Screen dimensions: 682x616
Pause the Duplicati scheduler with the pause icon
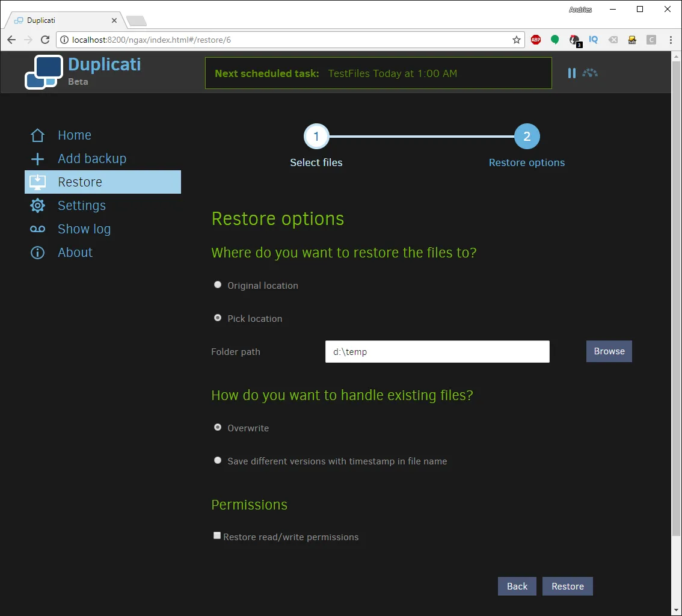pyautogui.click(x=571, y=73)
